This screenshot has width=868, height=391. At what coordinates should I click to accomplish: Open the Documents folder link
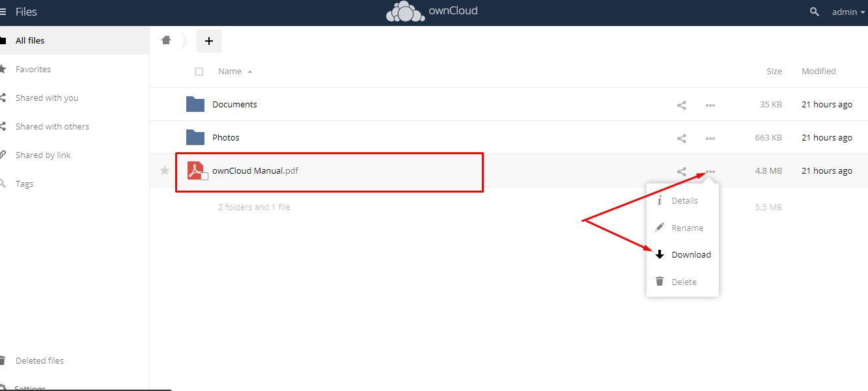[x=234, y=104]
